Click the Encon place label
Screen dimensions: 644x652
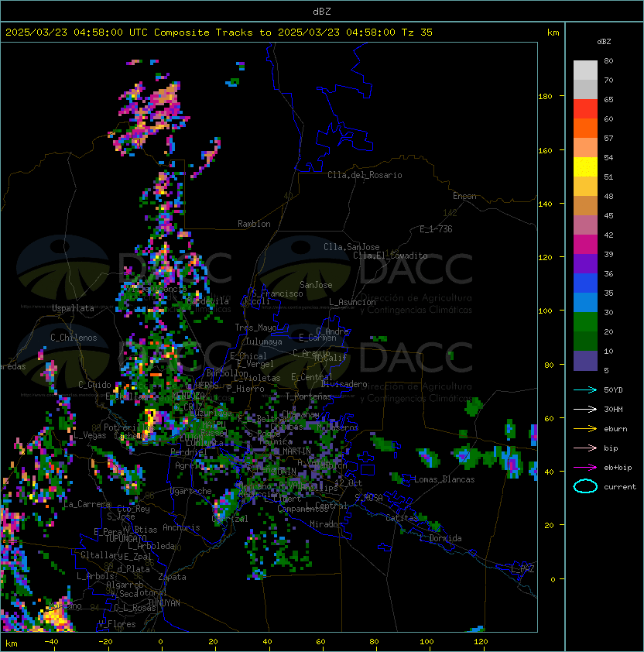(464, 196)
